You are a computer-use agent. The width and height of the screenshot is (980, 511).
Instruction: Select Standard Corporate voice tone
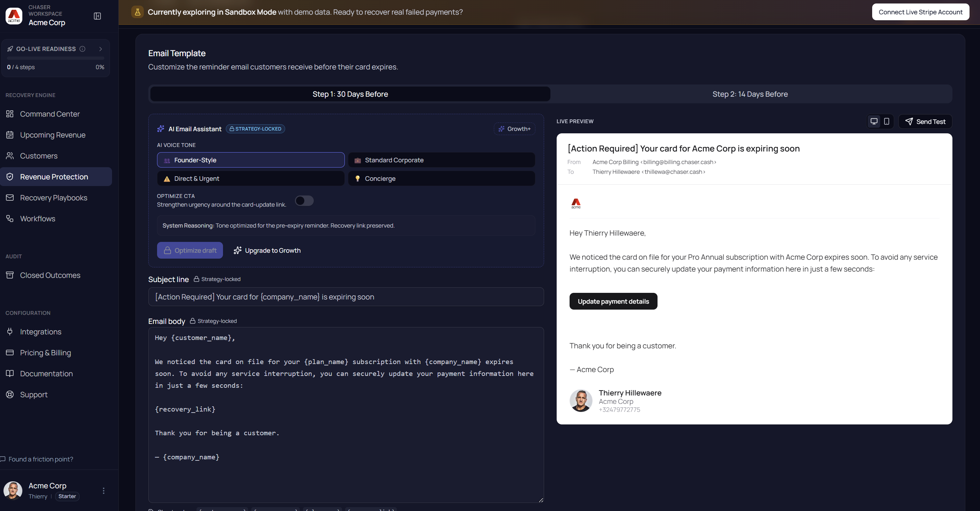pyautogui.click(x=441, y=160)
